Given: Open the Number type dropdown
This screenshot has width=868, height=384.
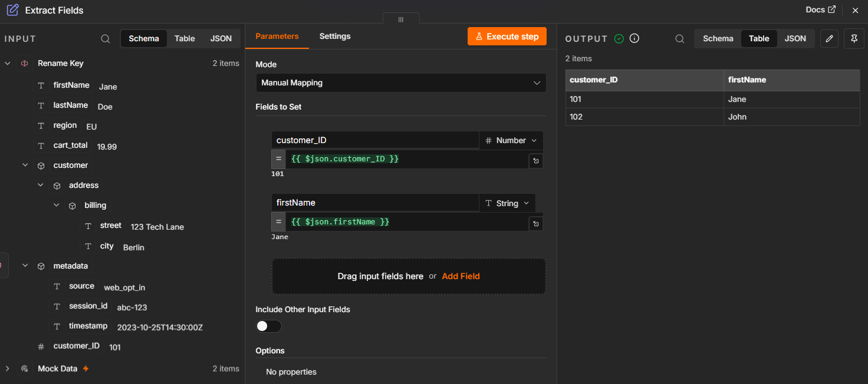Looking at the screenshot, I should pyautogui.click(x=511, y=140).
